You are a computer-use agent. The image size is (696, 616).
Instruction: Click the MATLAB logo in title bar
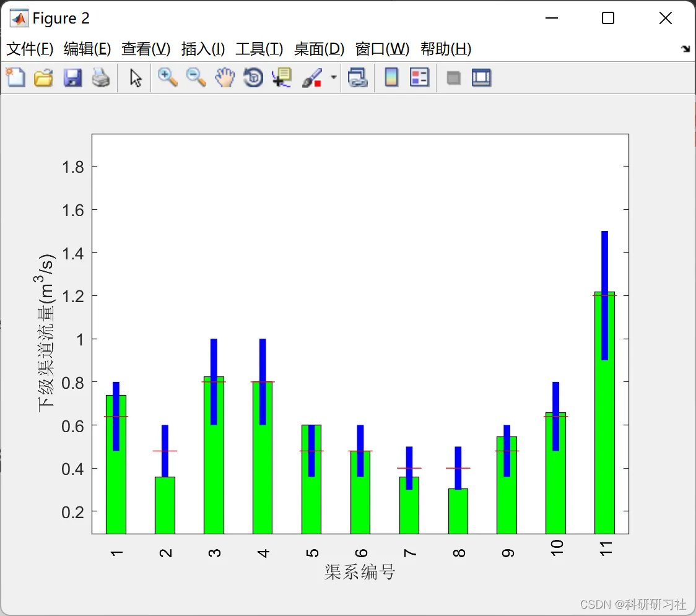[19, 18]
